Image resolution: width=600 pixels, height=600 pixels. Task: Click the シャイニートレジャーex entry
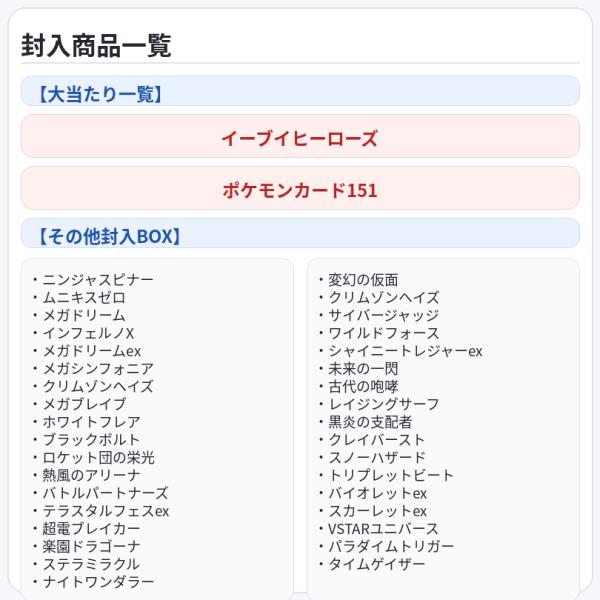pos(405,351)
